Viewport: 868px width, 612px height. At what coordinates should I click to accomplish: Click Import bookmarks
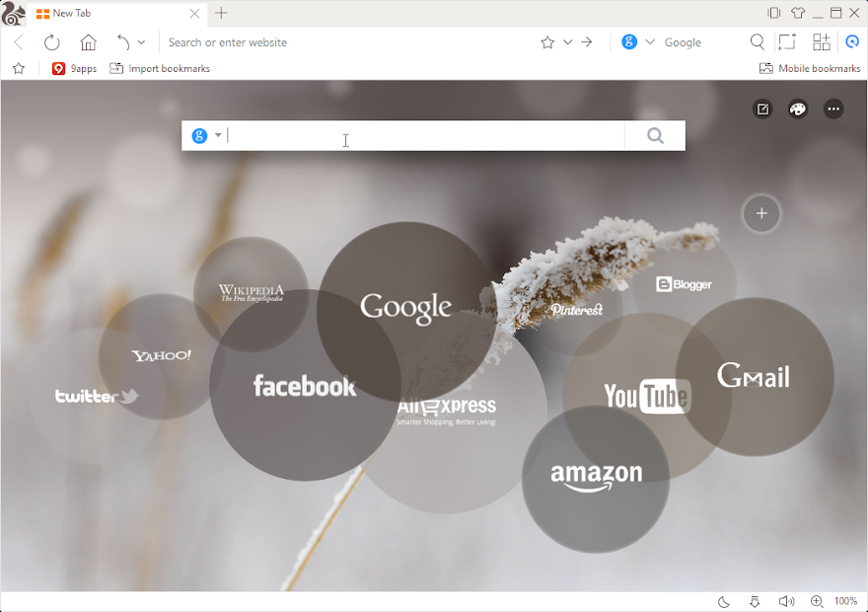pyautogui.click(x=160, y=69)
